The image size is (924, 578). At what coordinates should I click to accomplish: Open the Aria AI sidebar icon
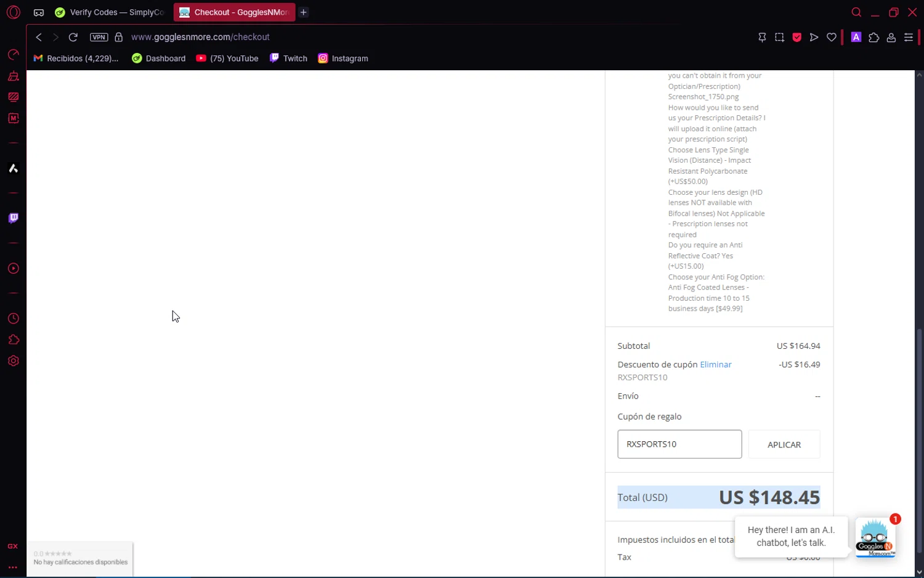pos(13,168)
